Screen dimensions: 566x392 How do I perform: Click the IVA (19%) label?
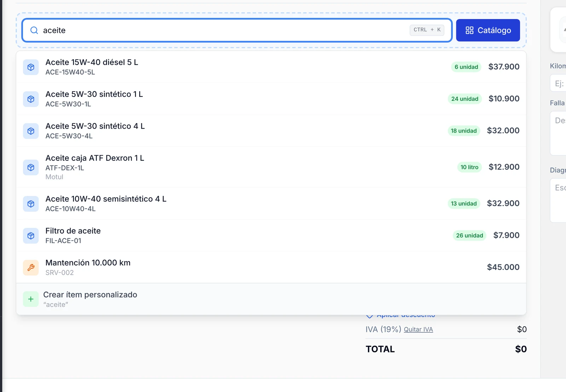tap(383, 329)
